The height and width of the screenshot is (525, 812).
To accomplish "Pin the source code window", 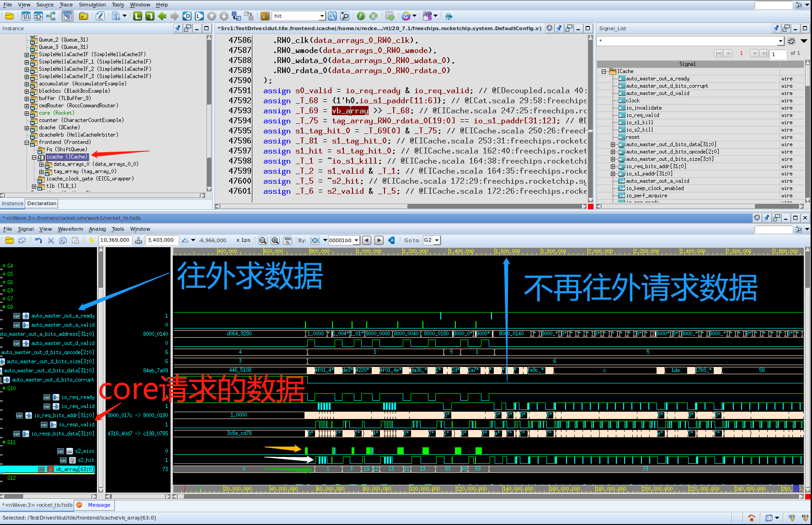I will pyautogui.click(x=559, y=28).
